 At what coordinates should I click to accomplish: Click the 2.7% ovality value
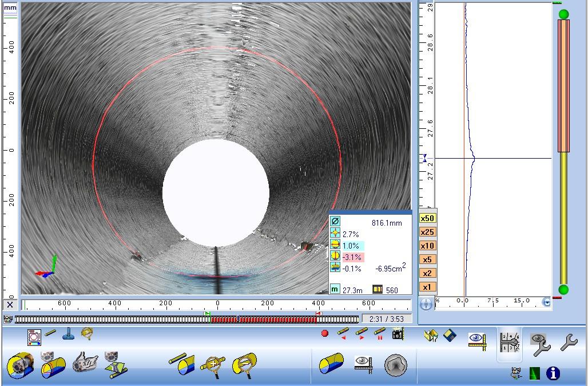[351, 234]
